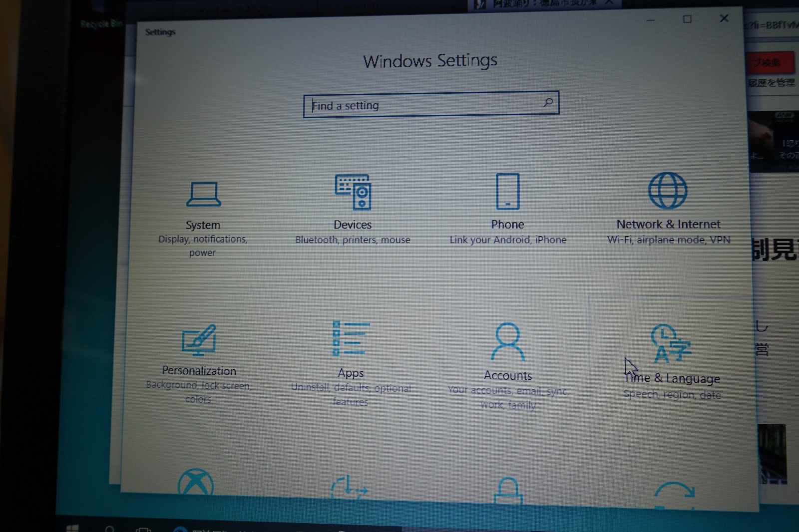Viewport: 799px width, 532px height.
Task: Open the Ease of Access icon
Action: pos(349,487)
